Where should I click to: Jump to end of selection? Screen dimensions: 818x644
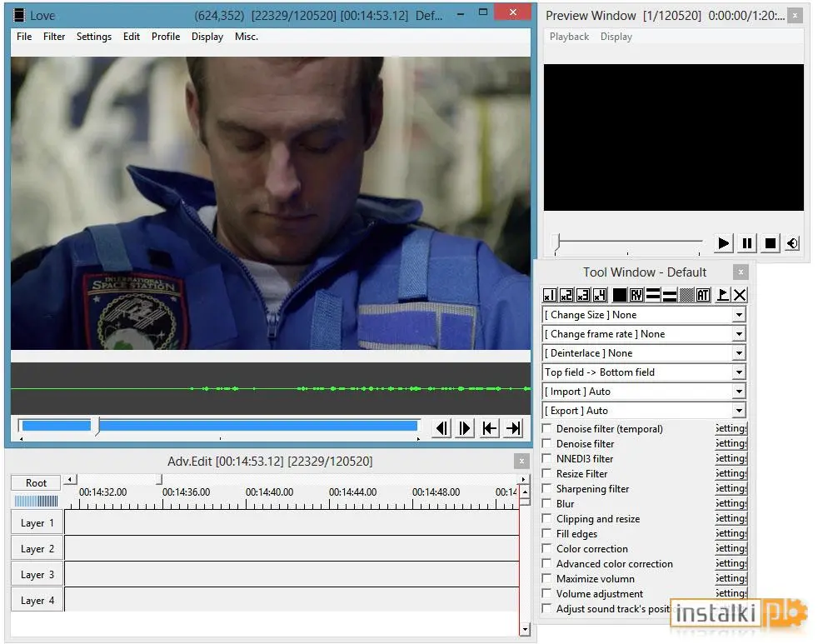point(513,429)
